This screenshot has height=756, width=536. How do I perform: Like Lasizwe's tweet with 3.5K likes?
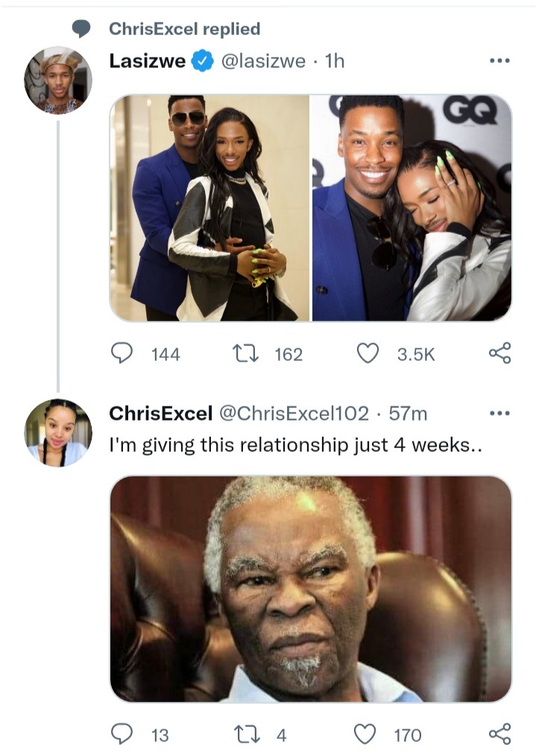[368, 353]
